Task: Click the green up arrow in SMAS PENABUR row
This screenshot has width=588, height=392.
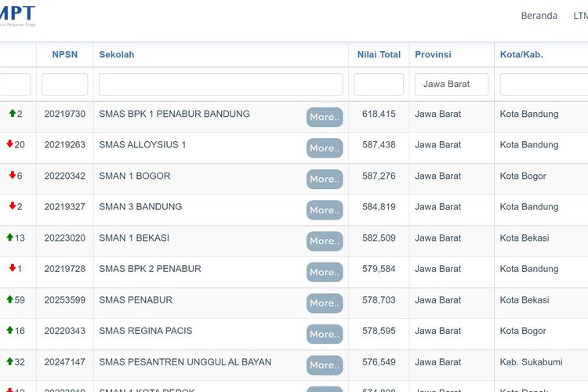Action: [x=10, y=299]
